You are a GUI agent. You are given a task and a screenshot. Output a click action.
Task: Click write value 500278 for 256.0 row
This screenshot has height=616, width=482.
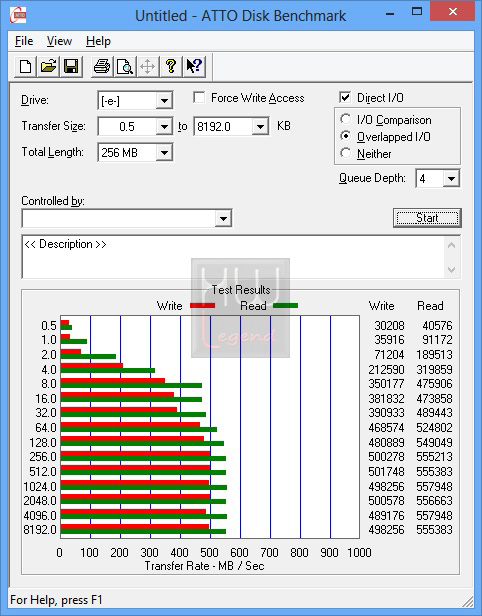[386, 457]
